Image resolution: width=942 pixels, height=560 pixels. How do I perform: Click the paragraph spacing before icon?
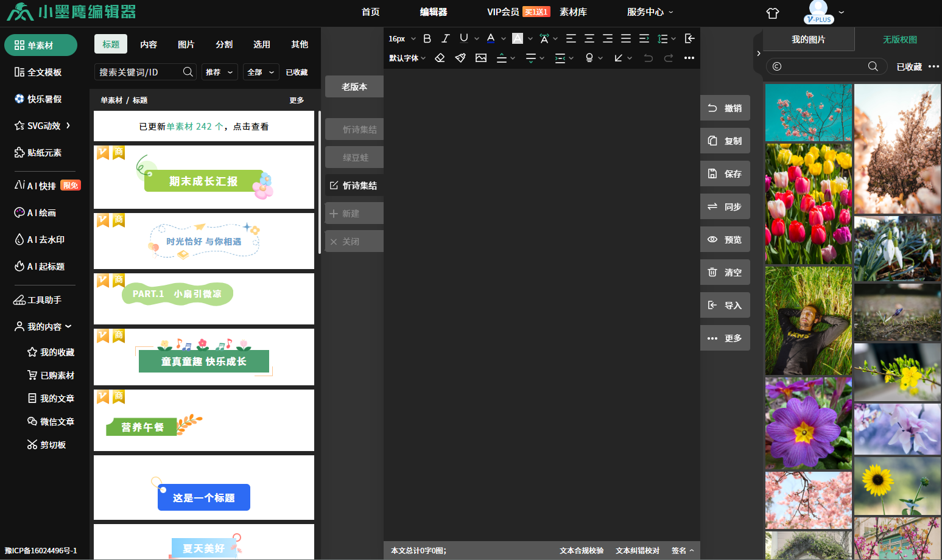(x=502, y=58)
